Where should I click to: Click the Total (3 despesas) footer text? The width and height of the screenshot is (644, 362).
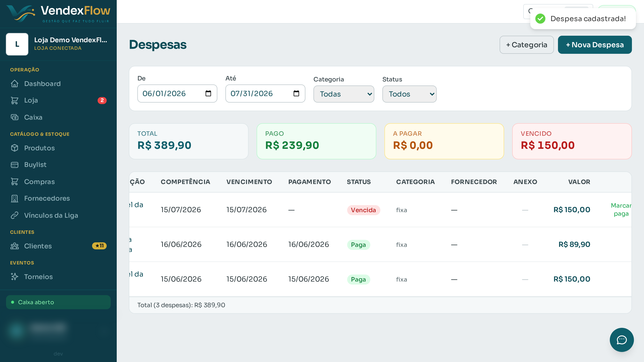[x=181, y=305]
